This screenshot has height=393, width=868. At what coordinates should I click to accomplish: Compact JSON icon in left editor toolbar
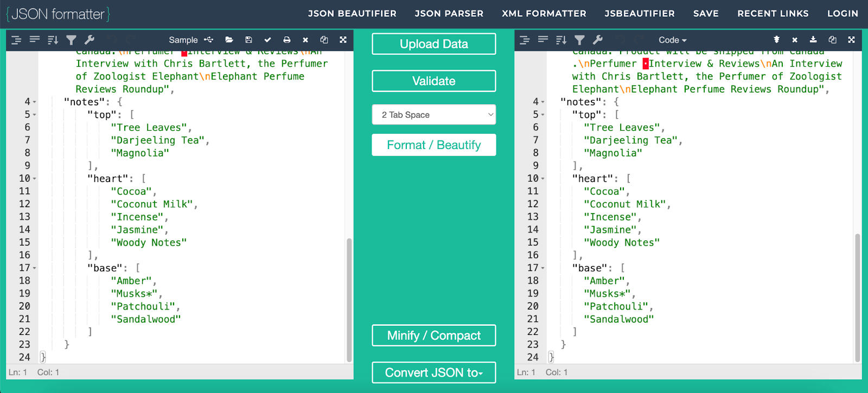(x=35, y=40)
